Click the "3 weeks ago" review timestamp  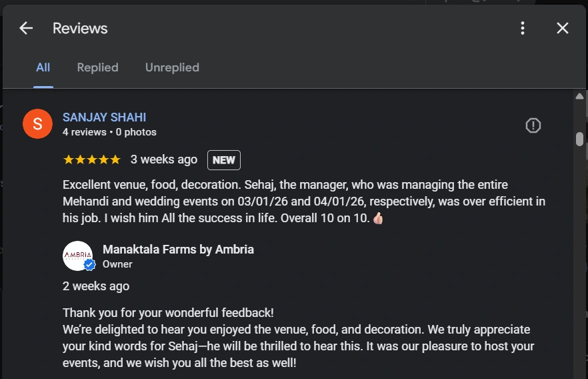click(164, 159)
